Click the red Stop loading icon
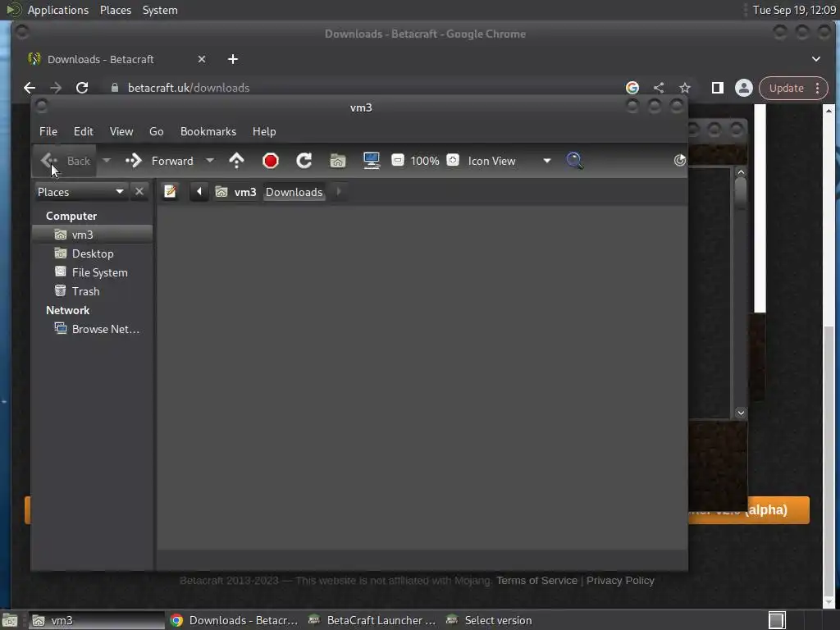 coord(271,161)
